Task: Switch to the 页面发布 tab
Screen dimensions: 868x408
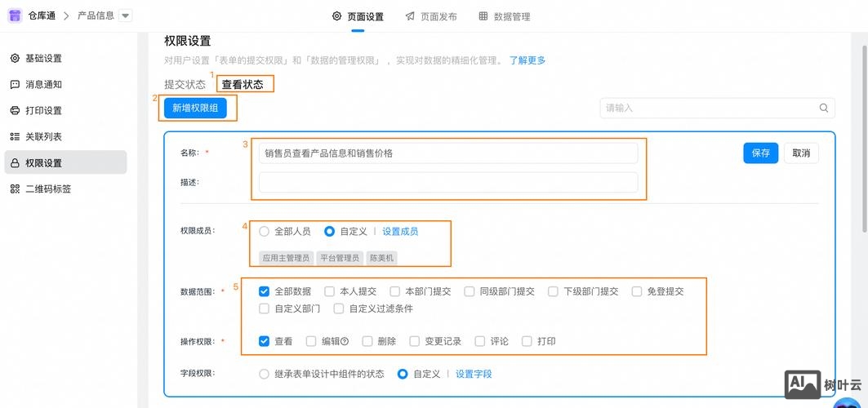Action: pyautogui.click(x=431, y=16)
